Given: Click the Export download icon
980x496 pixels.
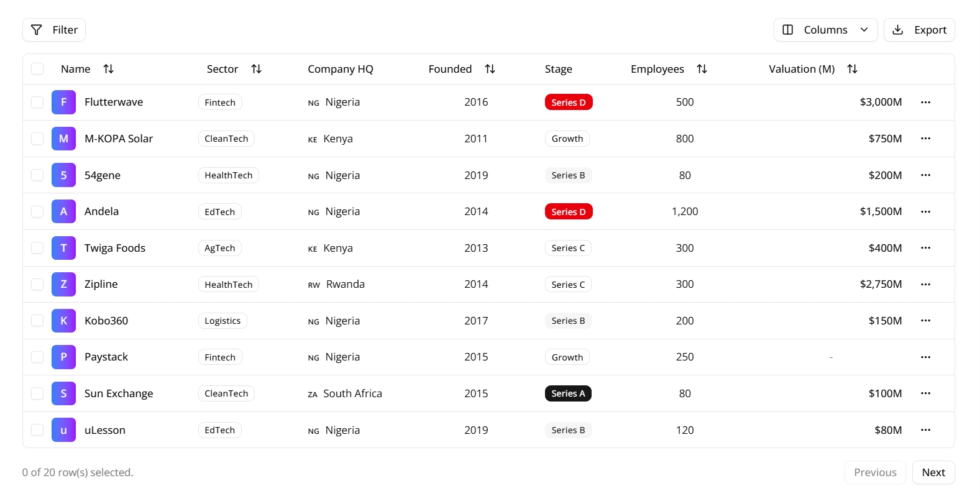Looking at the screenshot, I should (897, 30).
